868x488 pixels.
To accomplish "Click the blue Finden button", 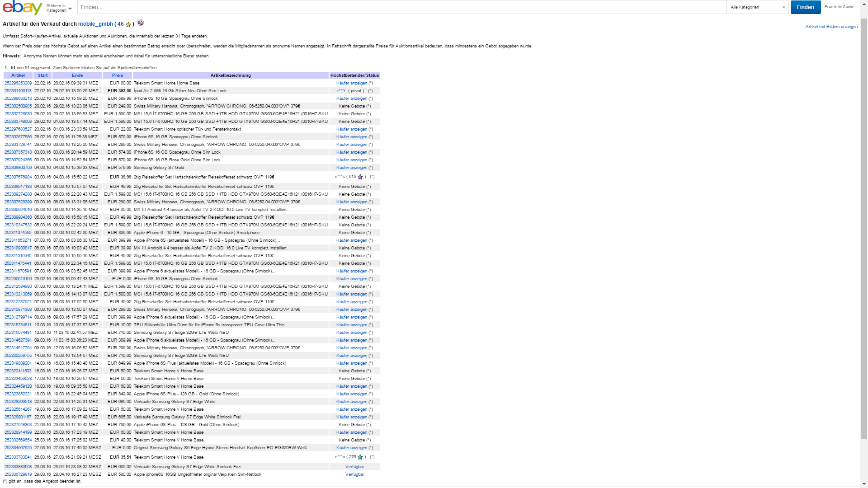I will [806, 7].
